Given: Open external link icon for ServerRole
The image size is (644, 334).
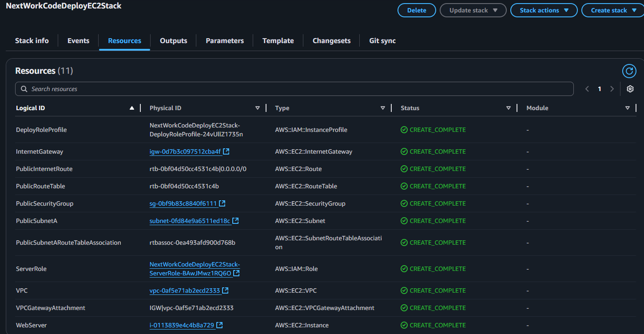Looking at the screenshot, I should (x=236, y=273).
